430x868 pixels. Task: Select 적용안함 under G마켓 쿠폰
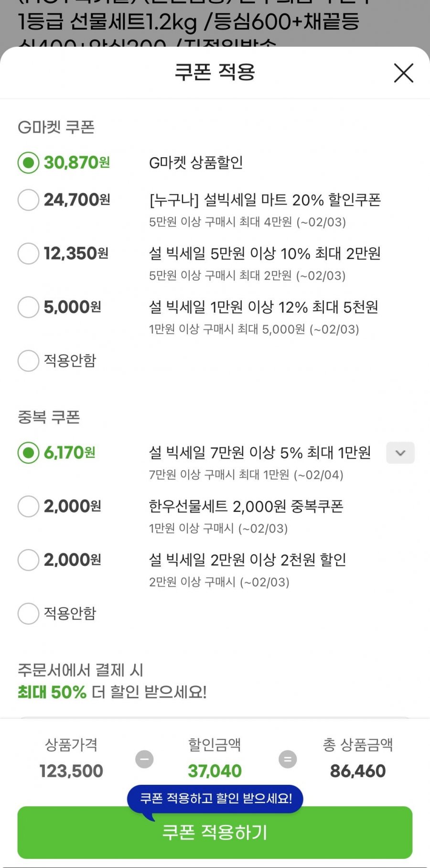[x=28, y=361]
